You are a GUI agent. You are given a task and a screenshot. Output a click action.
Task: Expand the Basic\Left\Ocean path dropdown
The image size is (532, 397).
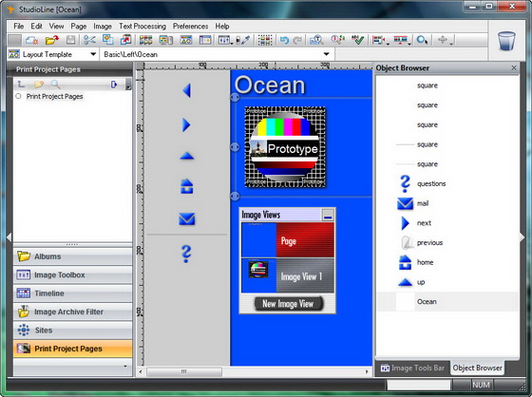326,54
